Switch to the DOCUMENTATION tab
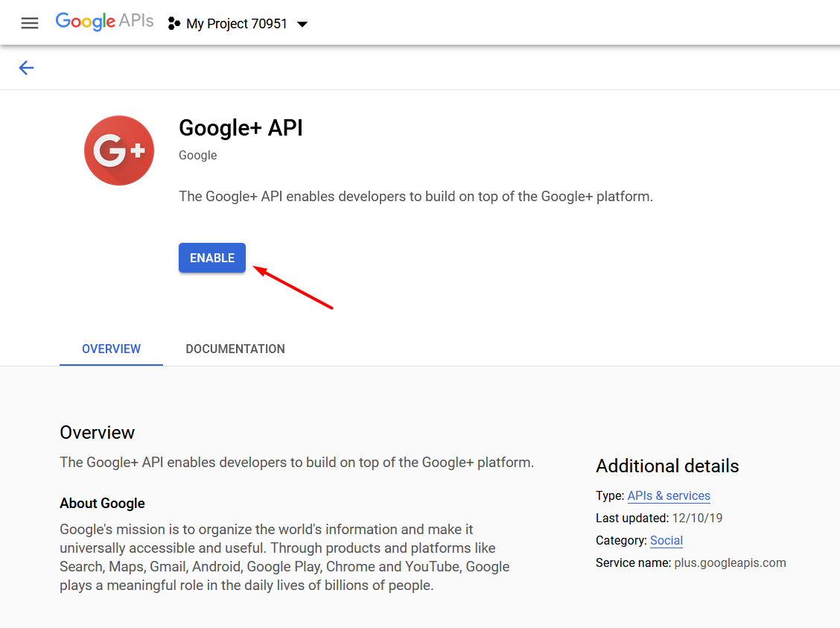This screenshot has height=628, width=840. click(235, 349)
